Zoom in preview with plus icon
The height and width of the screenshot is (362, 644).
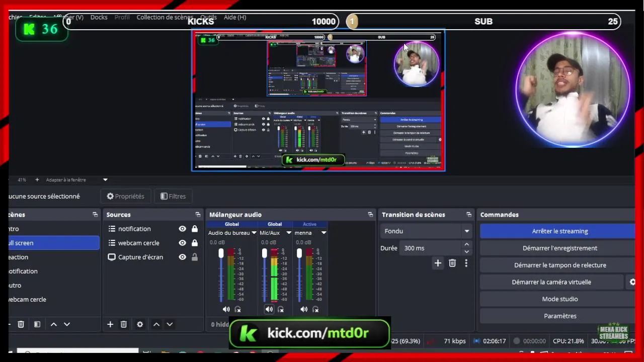(x=37, y=179)
